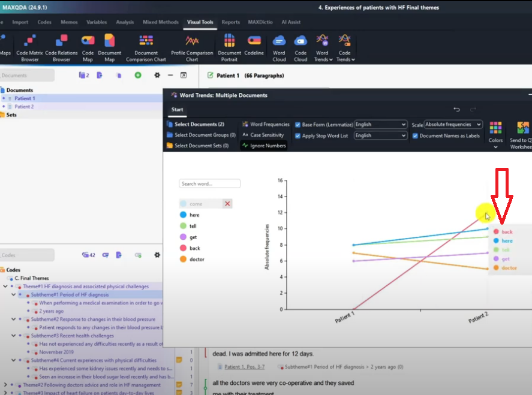Image resolution: width=532 pixels, height=395 pixels.
Task: Open the Colors palette in Word Trends
Action: 495,135
